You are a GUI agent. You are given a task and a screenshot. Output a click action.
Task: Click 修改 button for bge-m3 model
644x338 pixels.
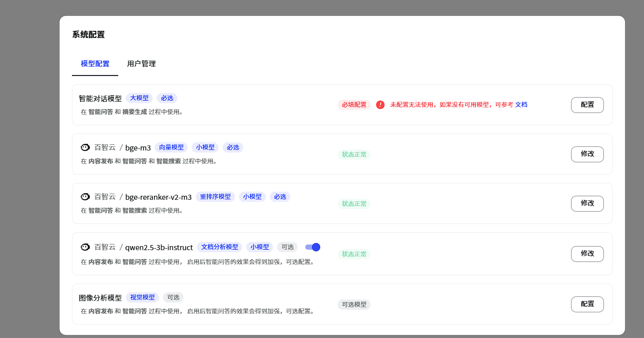point(587,154)
